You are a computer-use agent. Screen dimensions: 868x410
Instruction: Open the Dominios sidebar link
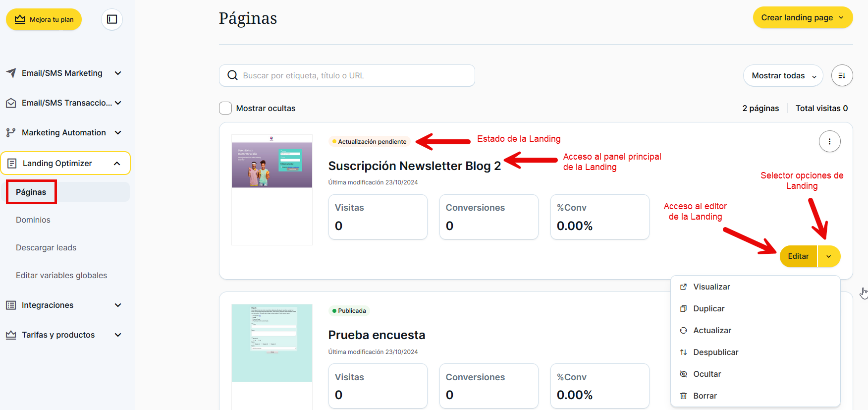click(33, 220)
